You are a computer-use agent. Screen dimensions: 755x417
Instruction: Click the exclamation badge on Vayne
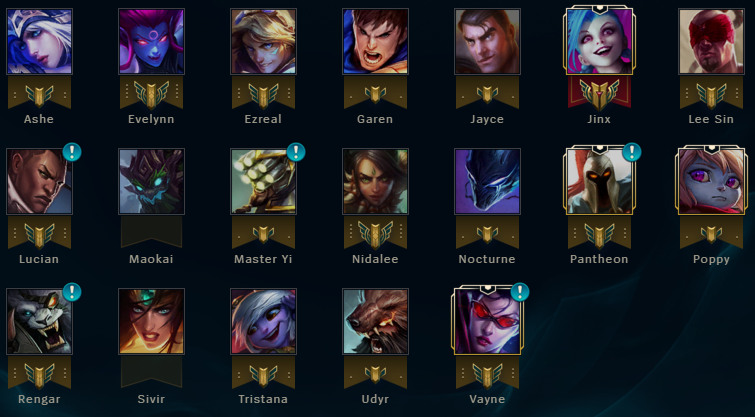coord(520,292)
